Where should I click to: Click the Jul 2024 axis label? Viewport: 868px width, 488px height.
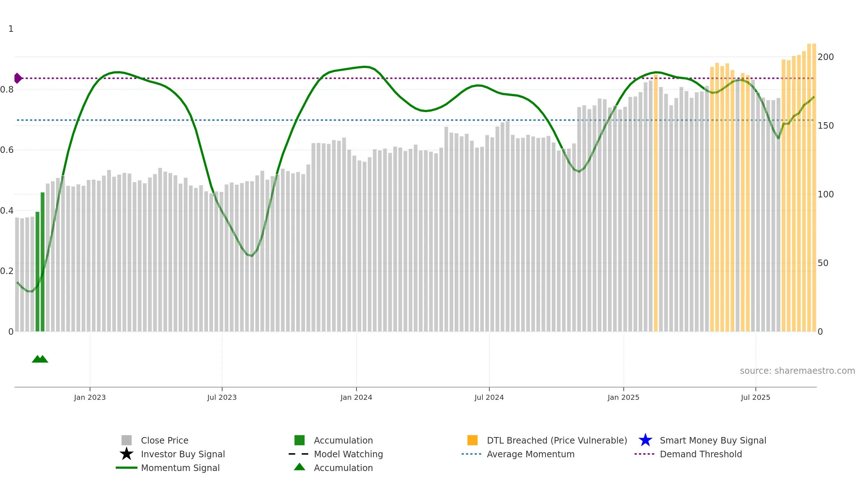tap(489, 397)
